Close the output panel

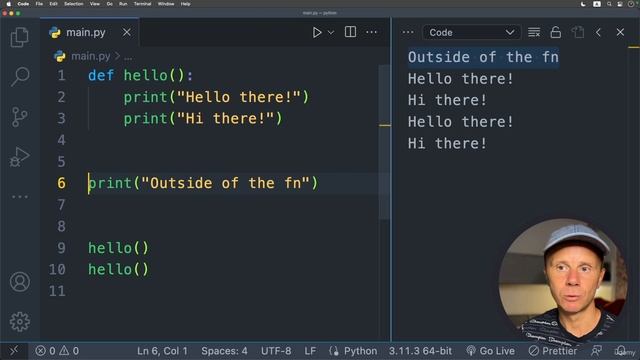pos(620,32)
